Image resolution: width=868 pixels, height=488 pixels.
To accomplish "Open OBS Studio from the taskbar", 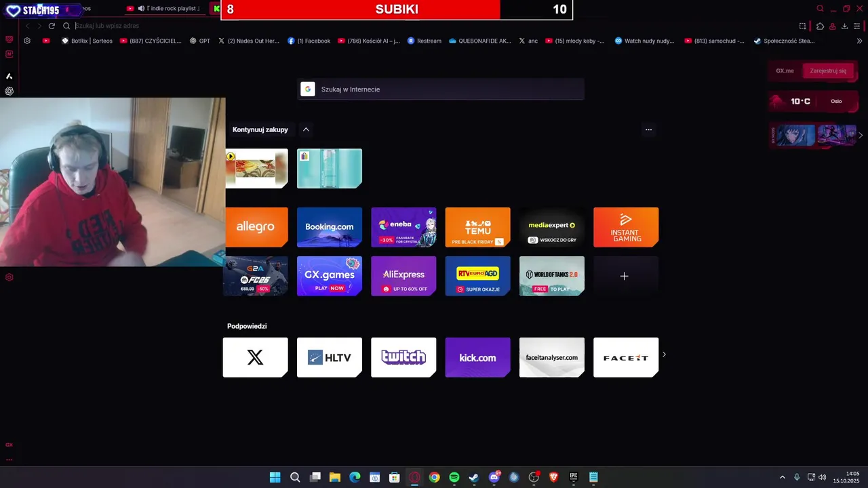I will click(534, 477).
